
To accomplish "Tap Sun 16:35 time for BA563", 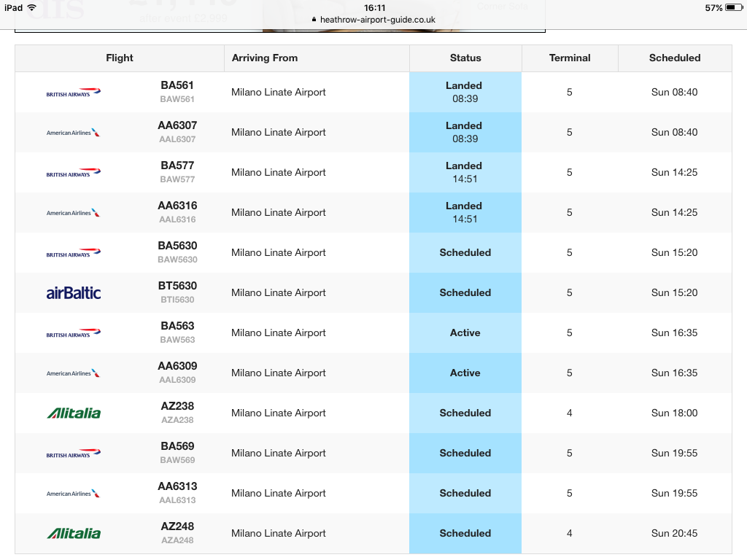I will (x=674, y=332).
